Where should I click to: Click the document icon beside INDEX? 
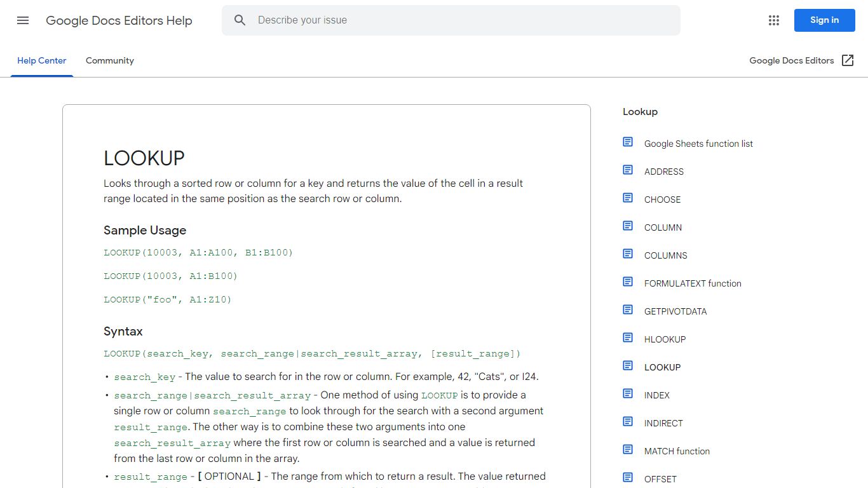[x=628, y=394]
